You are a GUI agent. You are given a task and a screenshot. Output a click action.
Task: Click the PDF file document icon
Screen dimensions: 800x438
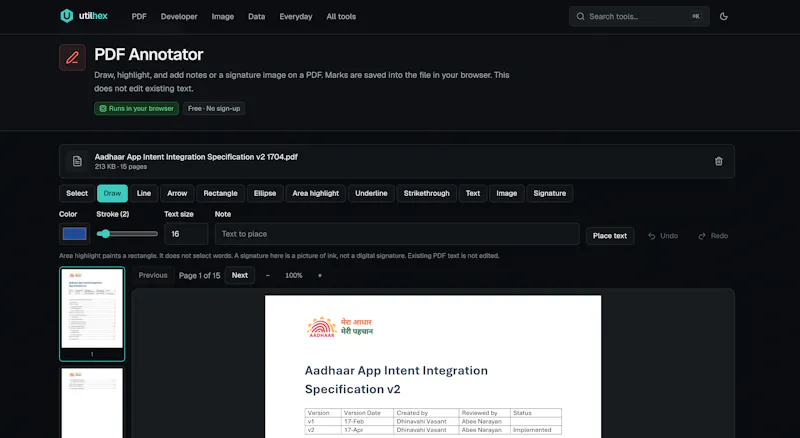[x=77, y=161]
